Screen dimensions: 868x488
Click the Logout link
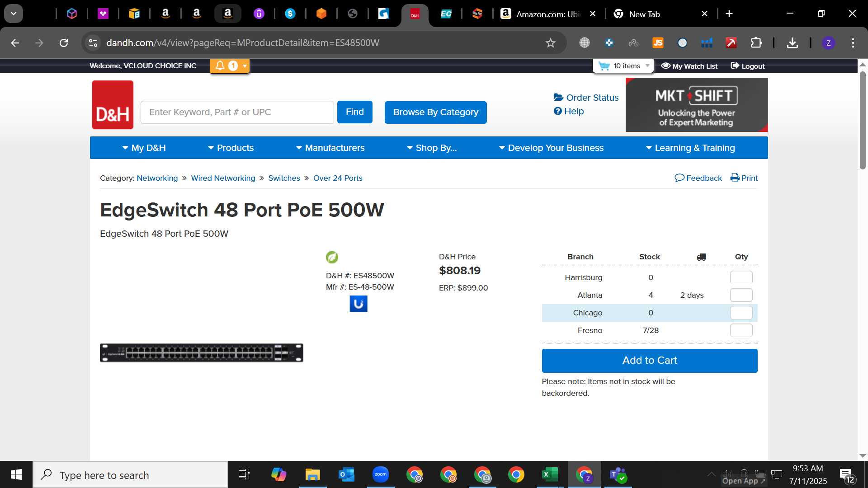748,66
